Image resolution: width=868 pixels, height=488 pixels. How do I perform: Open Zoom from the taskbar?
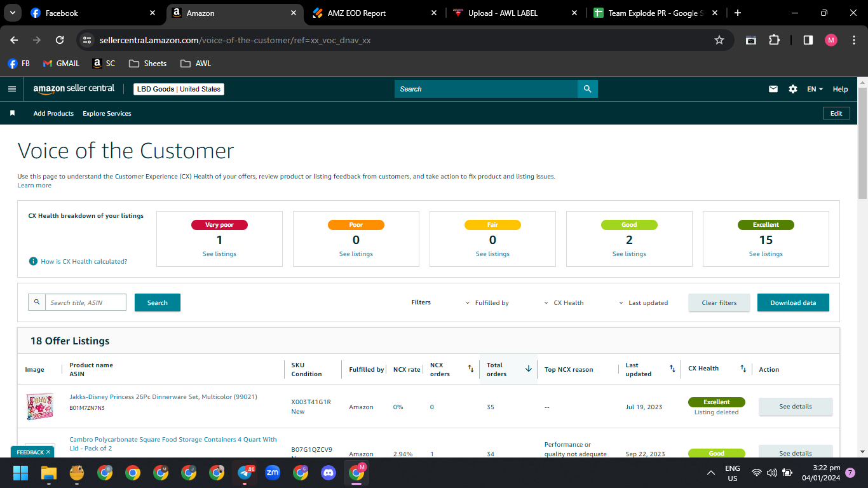coord(273,473)
